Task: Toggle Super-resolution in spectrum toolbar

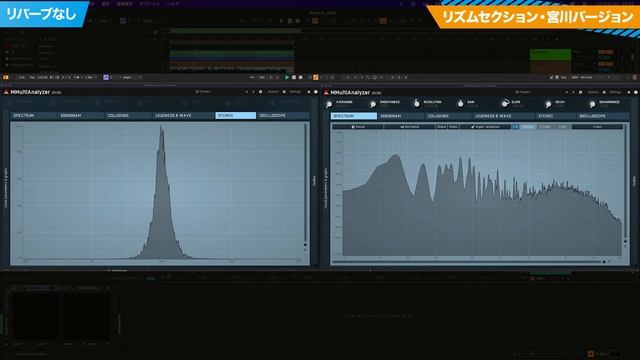Action: point(485,127)
